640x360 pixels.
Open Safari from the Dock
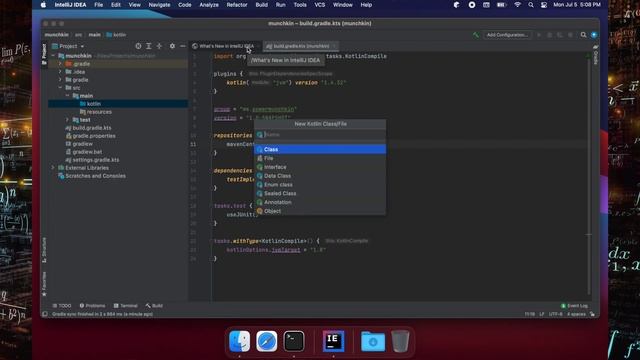coord(267,341)
